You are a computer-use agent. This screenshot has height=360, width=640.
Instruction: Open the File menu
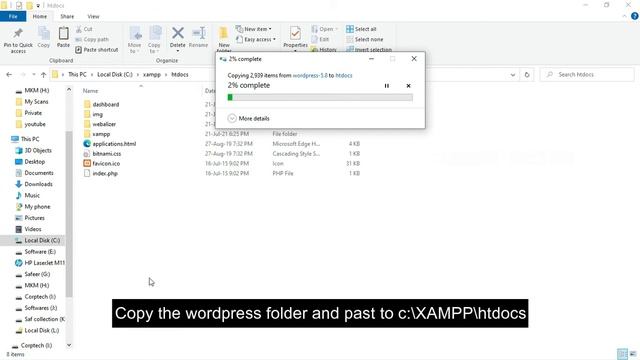pos(13,16)
